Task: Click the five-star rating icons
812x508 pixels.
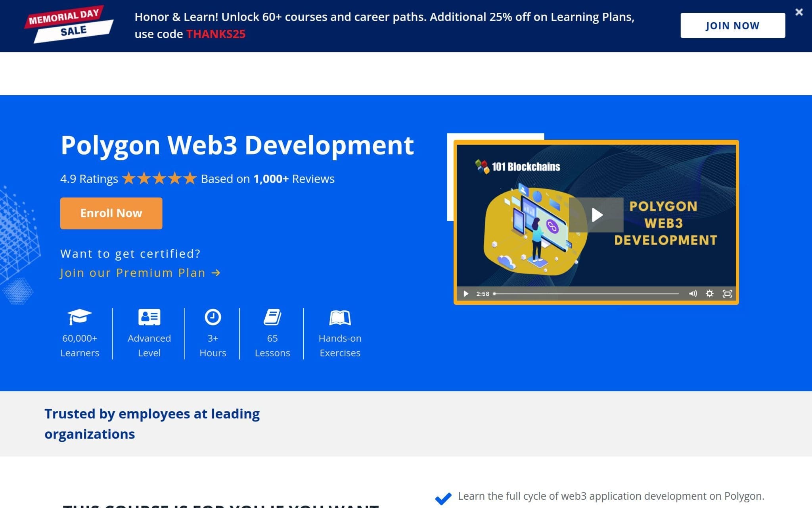Action: (x=159, y=179)
